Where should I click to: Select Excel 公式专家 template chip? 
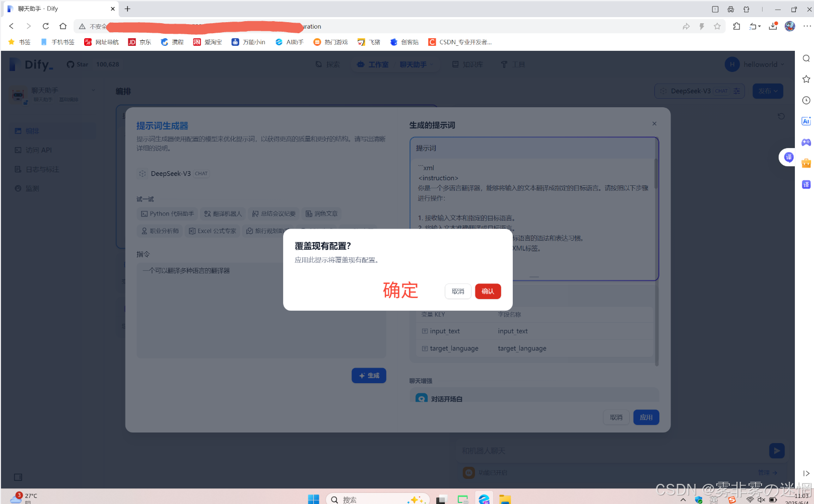212,231
